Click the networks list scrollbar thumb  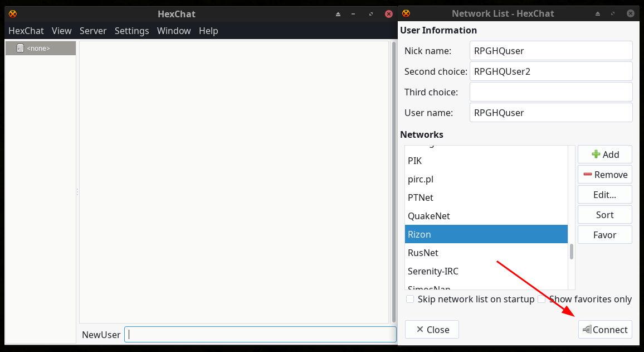coord(572,252)
